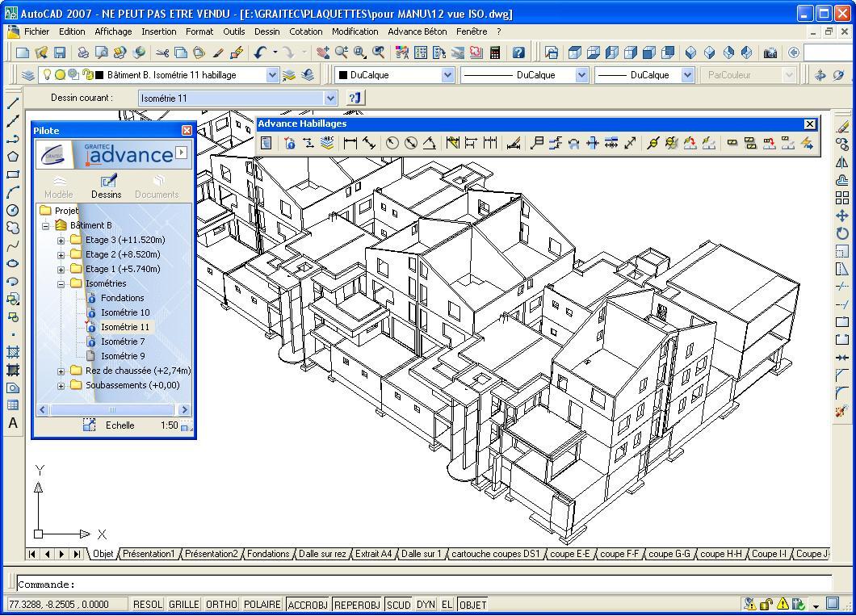Open the Layer Properties Manager icon
Image resolution: width=856 pixels, height=616 pixels.
[27, 75]
